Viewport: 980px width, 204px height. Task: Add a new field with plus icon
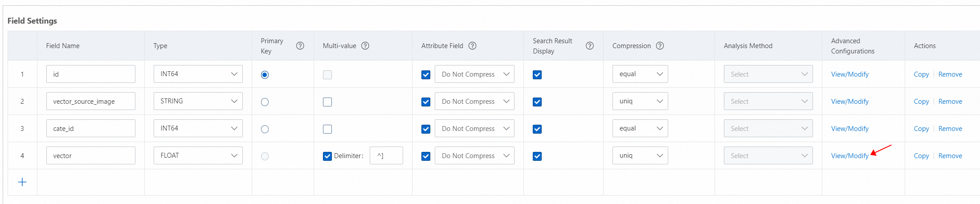tap(22, 182)
